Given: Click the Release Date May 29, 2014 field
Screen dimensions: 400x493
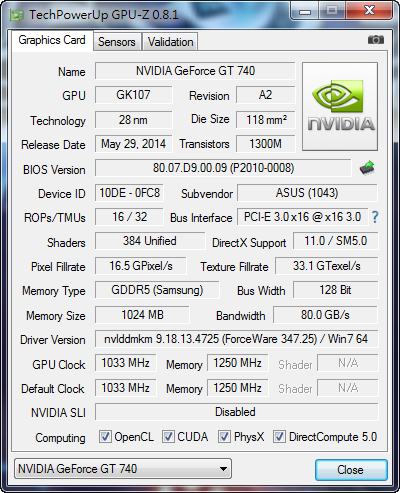Looking at the screenshot, I should point(134,144).
